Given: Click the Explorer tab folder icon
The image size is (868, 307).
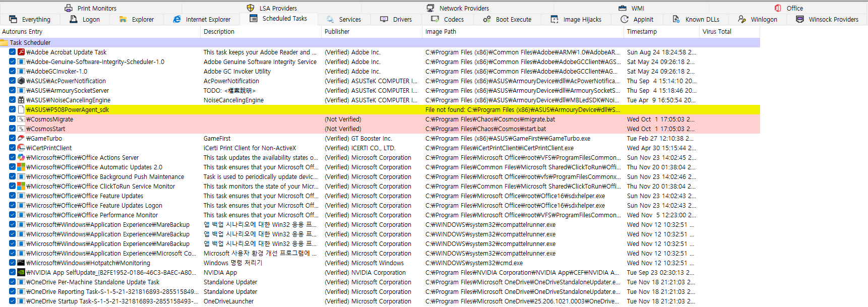Looking at the screenshot, I should click(x=123, y=19).
